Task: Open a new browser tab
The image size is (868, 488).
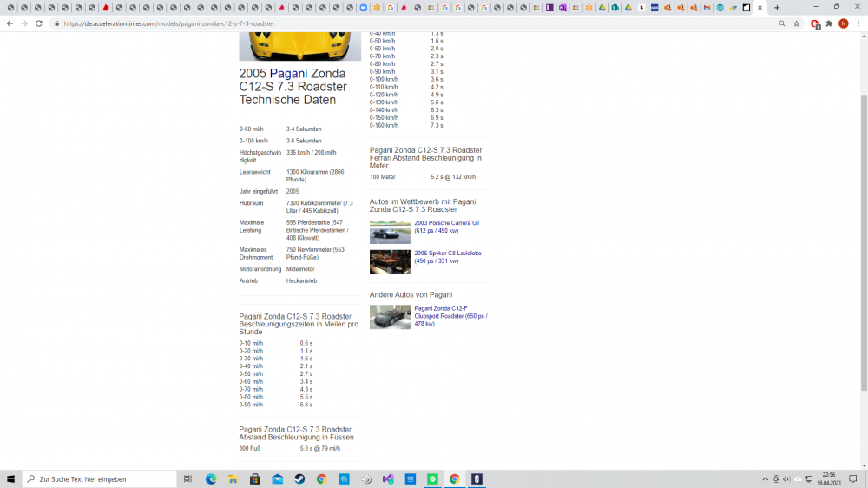Action: coord(777,8)
